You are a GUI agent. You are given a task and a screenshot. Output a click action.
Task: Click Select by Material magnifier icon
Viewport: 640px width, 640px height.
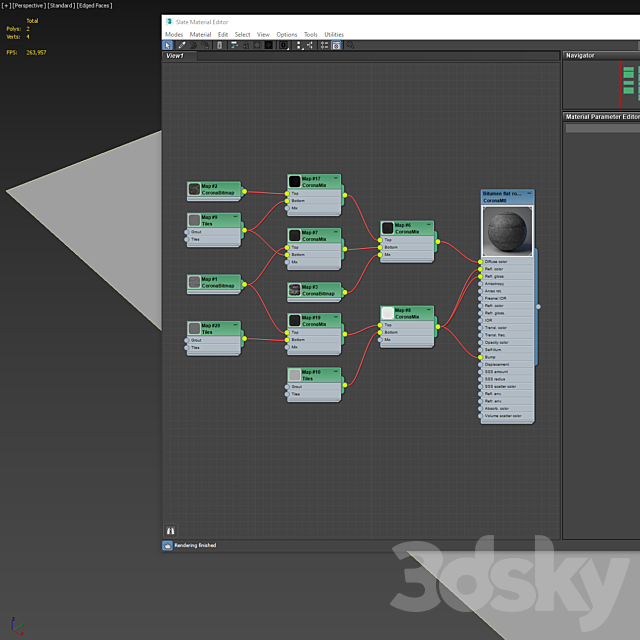[350, 45]
